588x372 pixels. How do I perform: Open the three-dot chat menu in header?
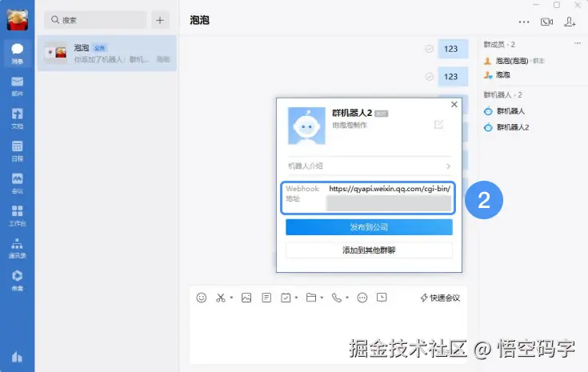(x=524, y=22)
